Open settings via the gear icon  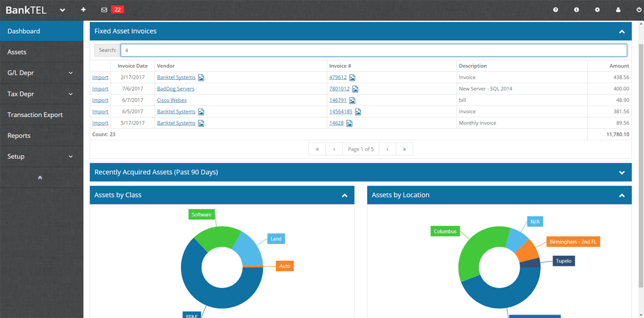point(597,9)
